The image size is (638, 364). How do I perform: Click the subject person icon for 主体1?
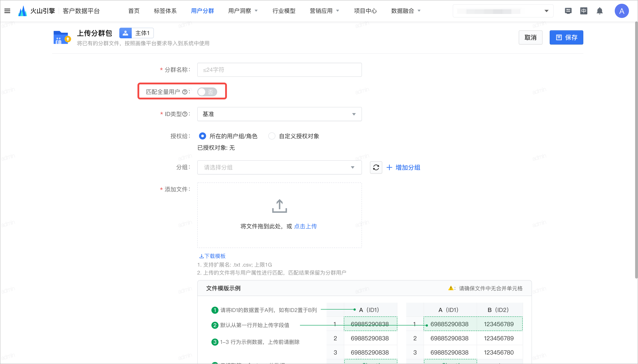pyautogui.click(x=126, y=33)
